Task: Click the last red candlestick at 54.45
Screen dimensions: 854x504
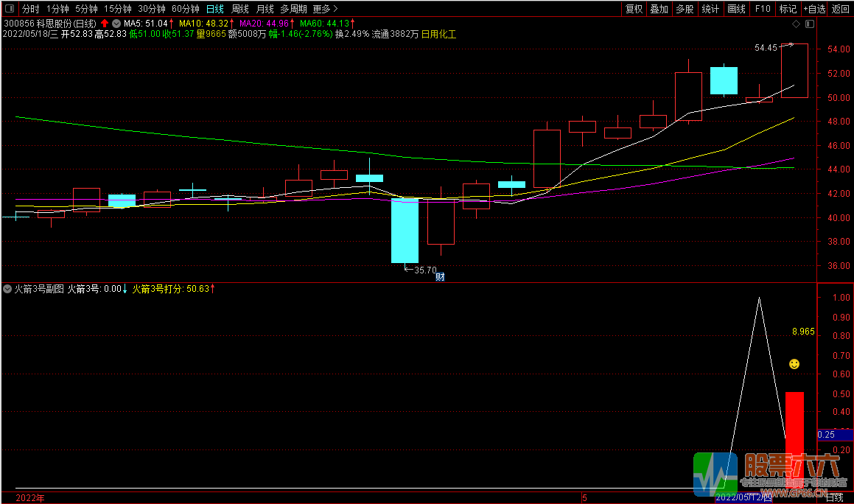Action: tap(794, 71)
